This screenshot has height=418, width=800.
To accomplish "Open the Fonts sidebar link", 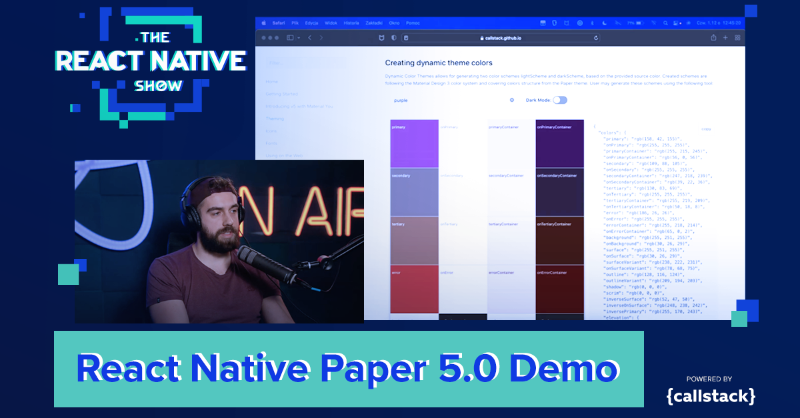I will click(x=271, y=143).
